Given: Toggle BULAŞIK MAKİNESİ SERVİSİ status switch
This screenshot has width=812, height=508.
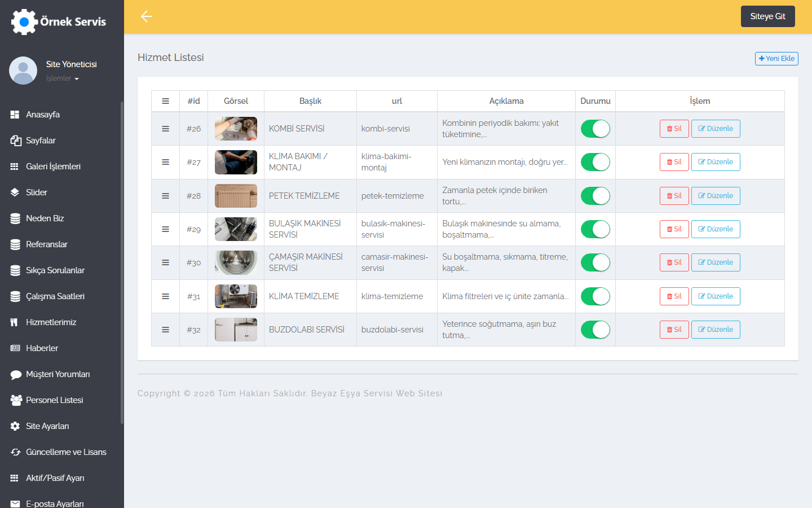Looking at the screenshot, I should 595,229.
